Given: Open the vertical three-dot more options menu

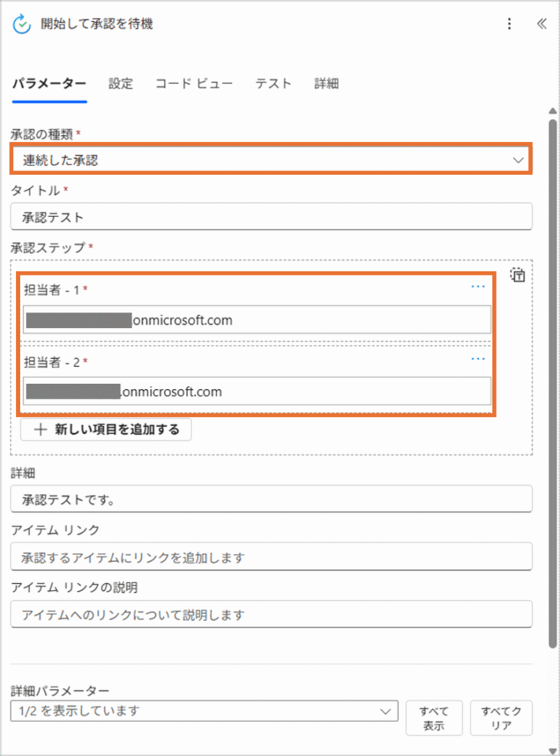Looking at the screenshot, I should 509,24.
